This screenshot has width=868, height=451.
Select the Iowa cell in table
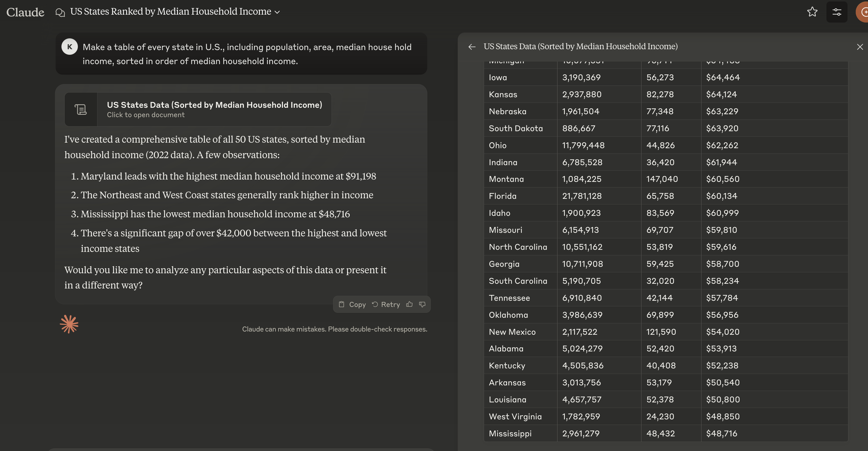(521, 77)
